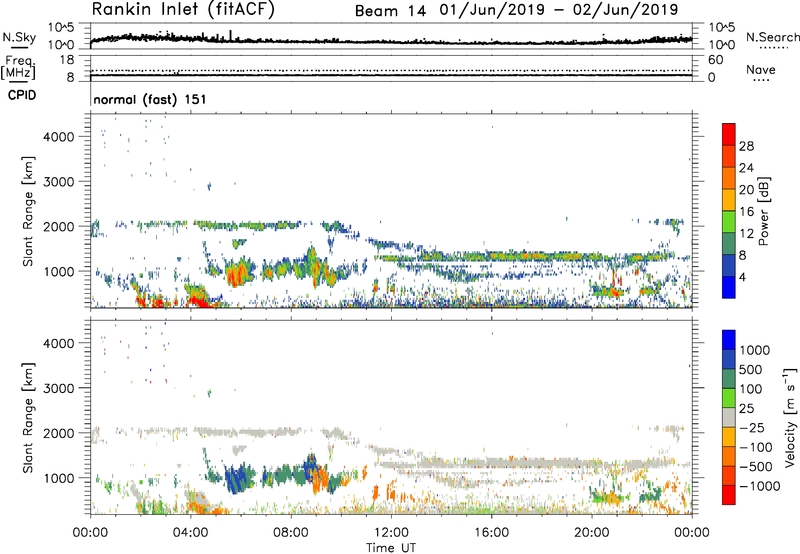800x554 pixels.
Task: Click the 16:00 time axis label
Action: click(491, 533)
